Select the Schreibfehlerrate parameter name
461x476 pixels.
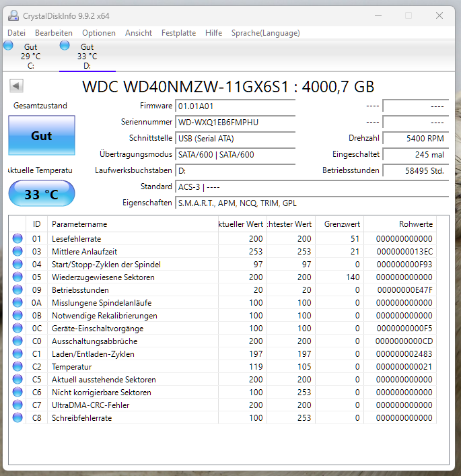point(81,418)
